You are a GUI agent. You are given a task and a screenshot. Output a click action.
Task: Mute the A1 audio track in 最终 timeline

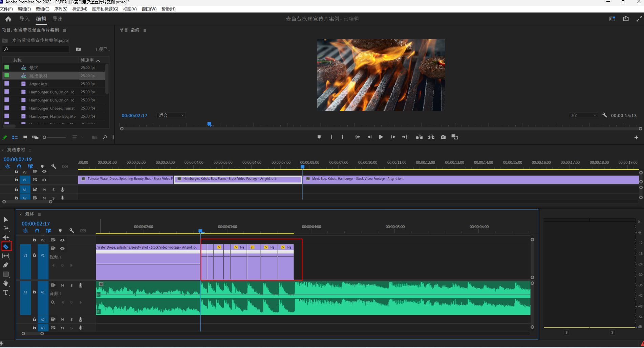[x=62, y=285]
